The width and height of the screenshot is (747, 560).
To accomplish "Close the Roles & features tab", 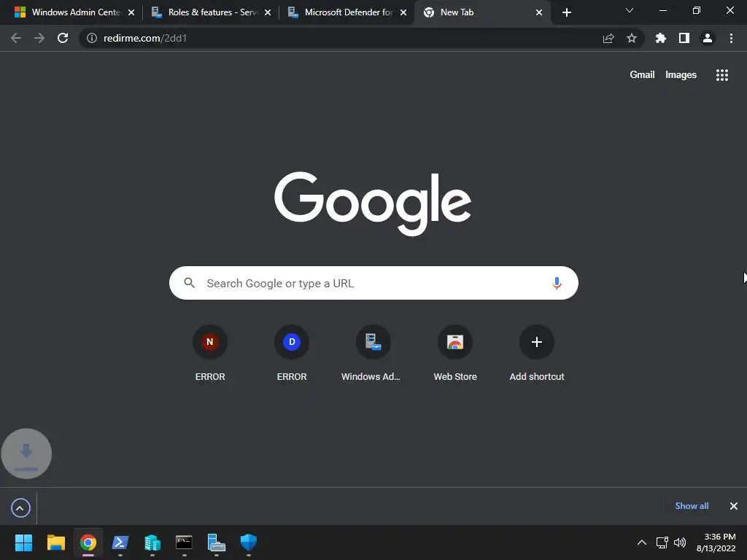I will [268, 12].
